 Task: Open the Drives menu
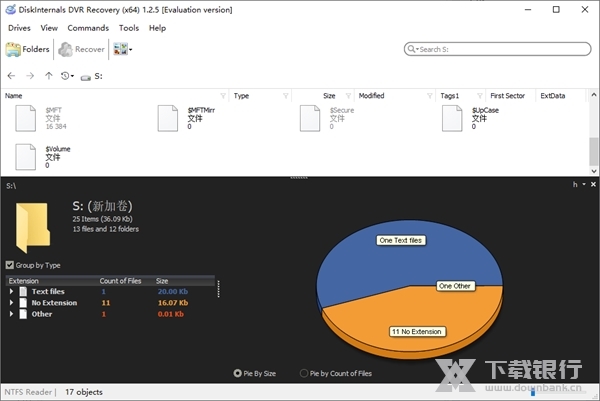[x=19, y=28]
